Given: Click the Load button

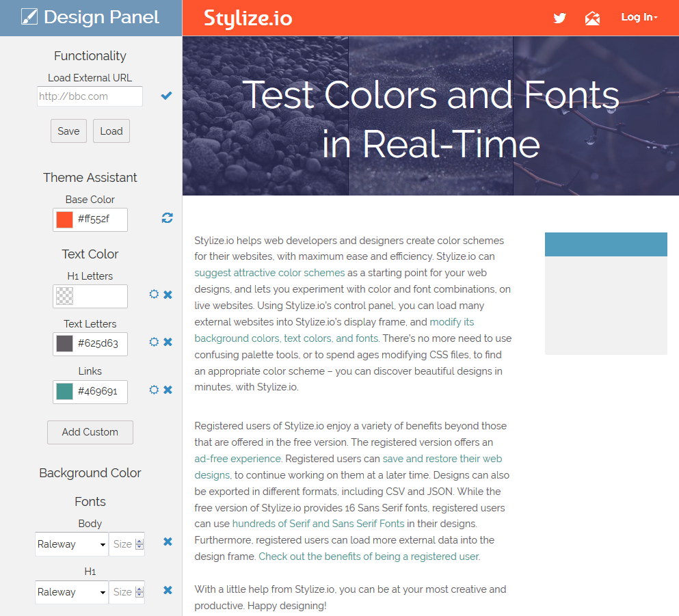Looking at the screenshot, I should point(111,131).
